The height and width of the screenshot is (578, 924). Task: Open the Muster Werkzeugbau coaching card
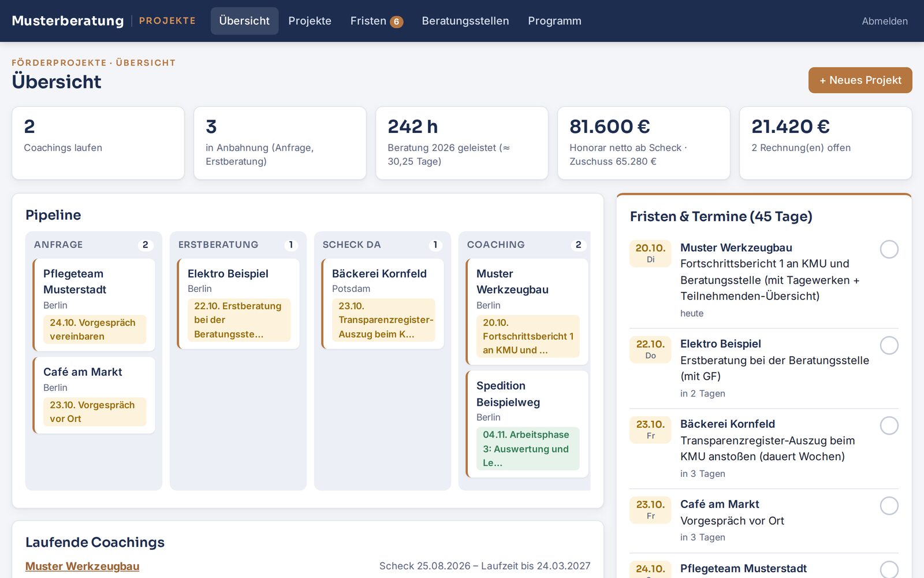click(x=527, y=312)
